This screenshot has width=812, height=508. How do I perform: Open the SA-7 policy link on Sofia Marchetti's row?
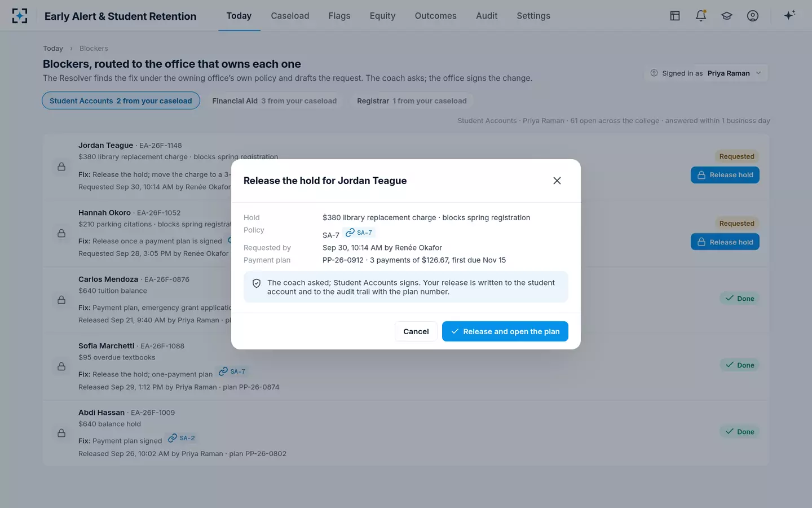[232, 371]
